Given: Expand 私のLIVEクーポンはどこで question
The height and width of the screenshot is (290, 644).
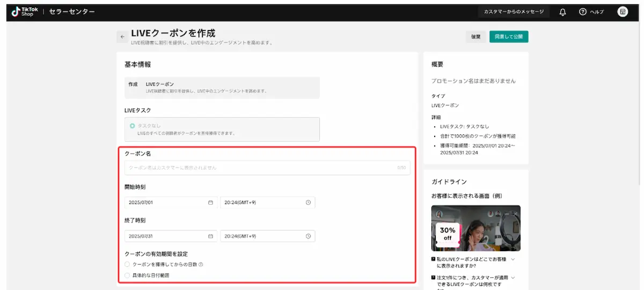Looking at the screenshot, I should pos(513,259).
